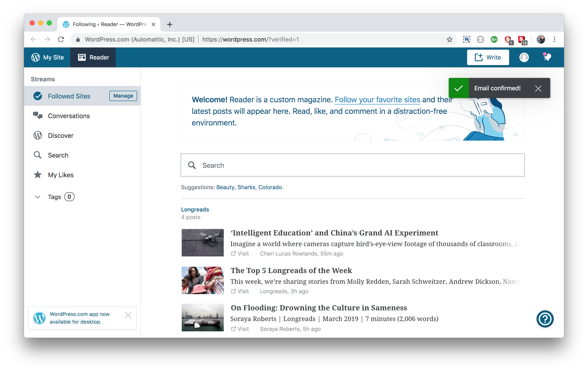588x372 pixels.
Task: Open the On Flooding article title
Action: pyautogui.click(x=319, y=308)
